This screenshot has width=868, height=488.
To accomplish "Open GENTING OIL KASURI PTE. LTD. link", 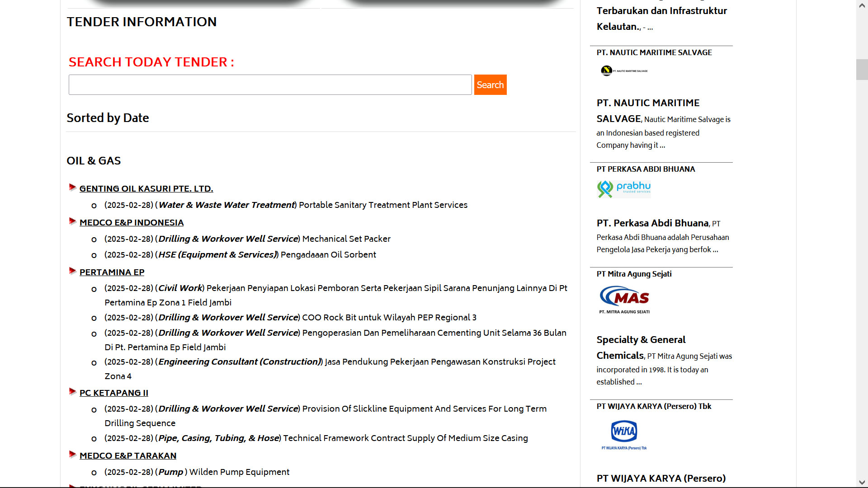I will click(146, 189).
